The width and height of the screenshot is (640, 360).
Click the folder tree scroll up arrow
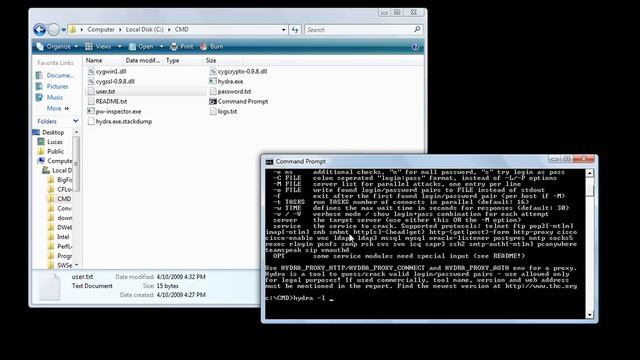76,132
